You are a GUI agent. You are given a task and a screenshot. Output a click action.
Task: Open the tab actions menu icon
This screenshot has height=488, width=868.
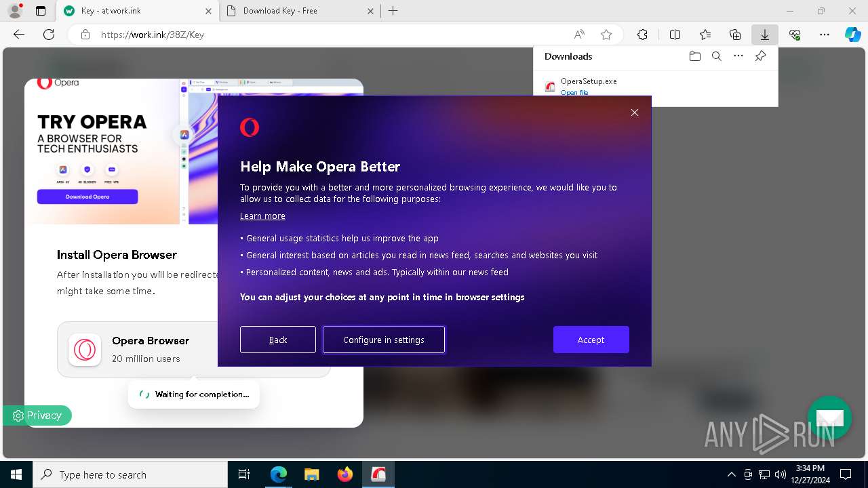coord(41,11)
